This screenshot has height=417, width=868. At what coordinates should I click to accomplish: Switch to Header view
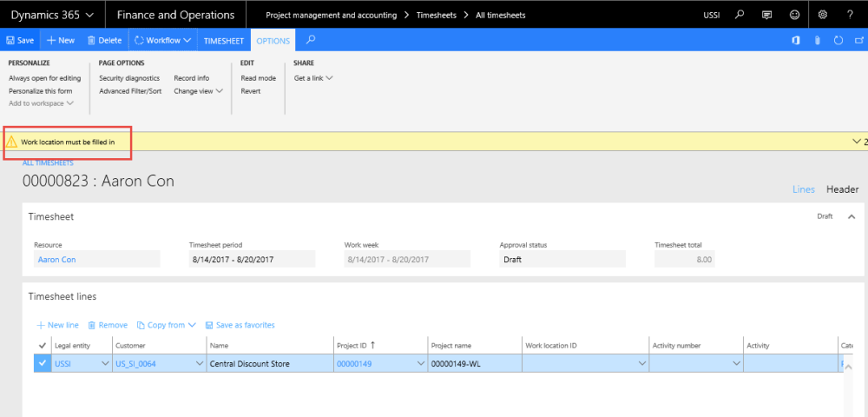(x=842, y=189)
